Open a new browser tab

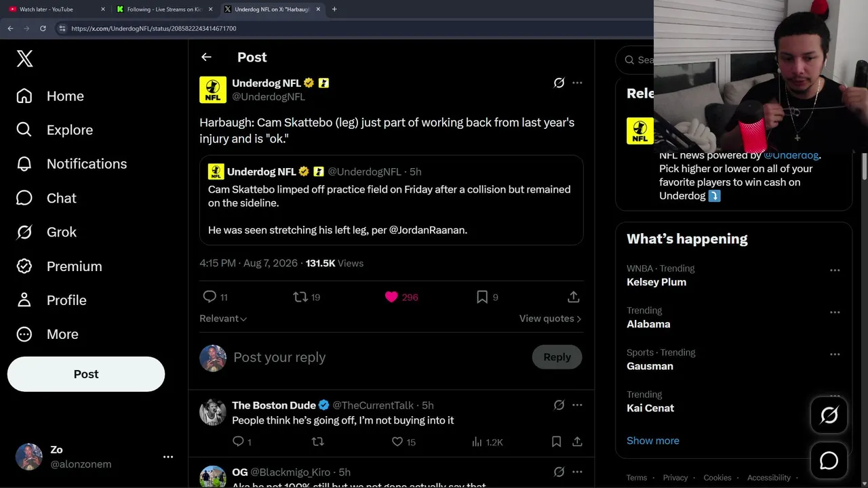click(334, 9)
